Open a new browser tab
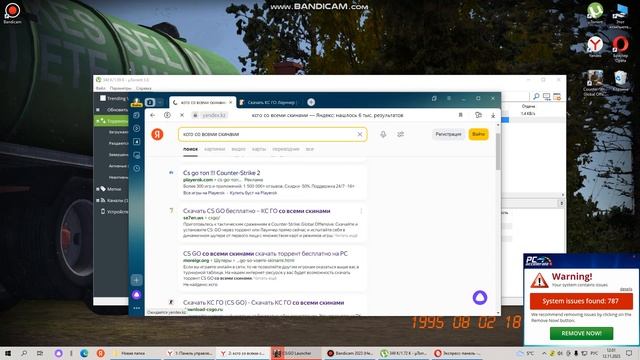Image resolution: width=640 pixels, height=360 pixels. (x=311, y=102)
